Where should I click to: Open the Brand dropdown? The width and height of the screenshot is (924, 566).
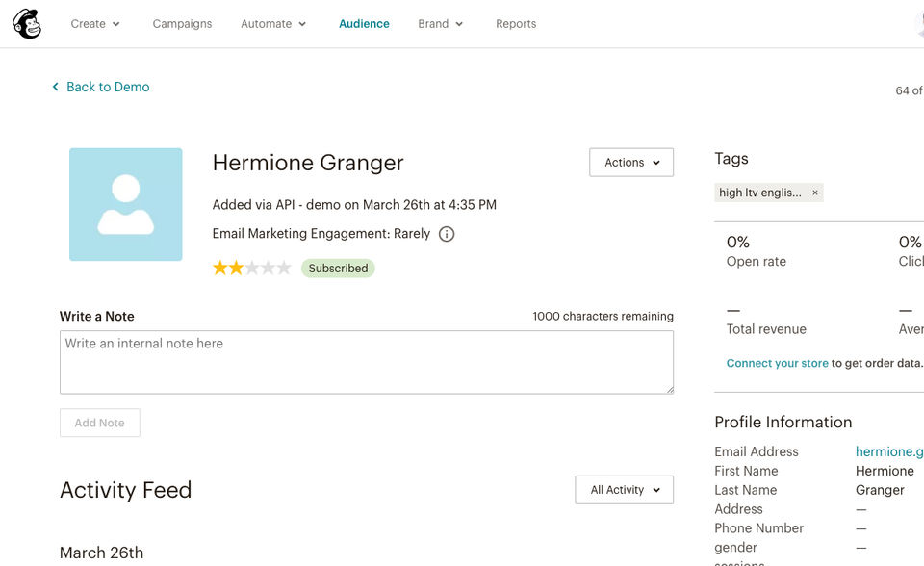click(x=440, y=24)
